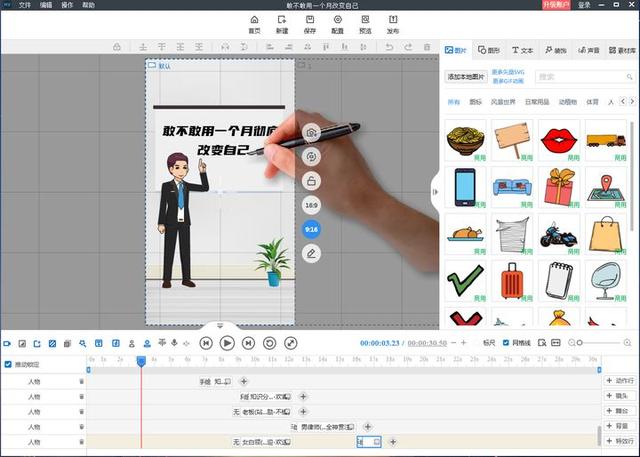This screenshot has height=457, width=640.
Task: Switch to the 9:16 aspect ratio toggle
Action: (311, 229)
